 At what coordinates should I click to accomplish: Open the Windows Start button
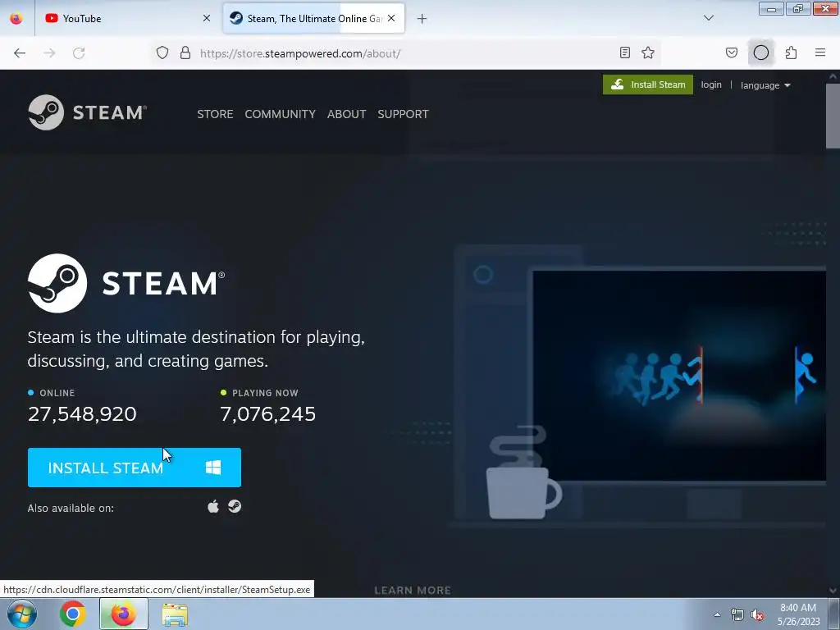coord(21,614)
